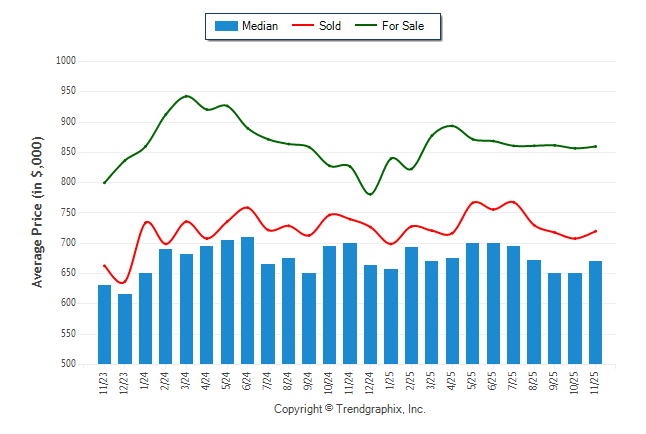Viewport: 646px width, 434px height.
Task: Click the 6/24 median bar
Action: coord(248,300)
